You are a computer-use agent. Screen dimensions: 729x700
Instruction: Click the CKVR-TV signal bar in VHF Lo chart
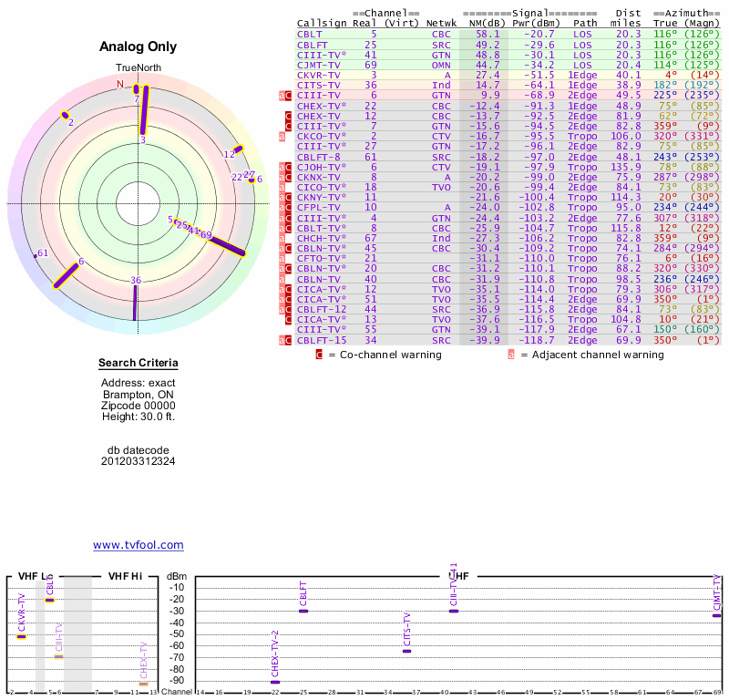pyautogui.click(x=21, y=636)
